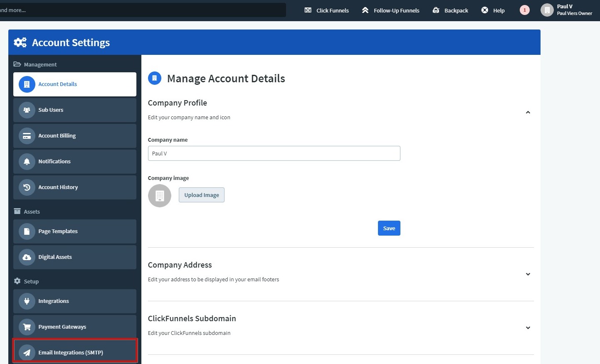Click the Digital Assets cloud download icon

27,257
